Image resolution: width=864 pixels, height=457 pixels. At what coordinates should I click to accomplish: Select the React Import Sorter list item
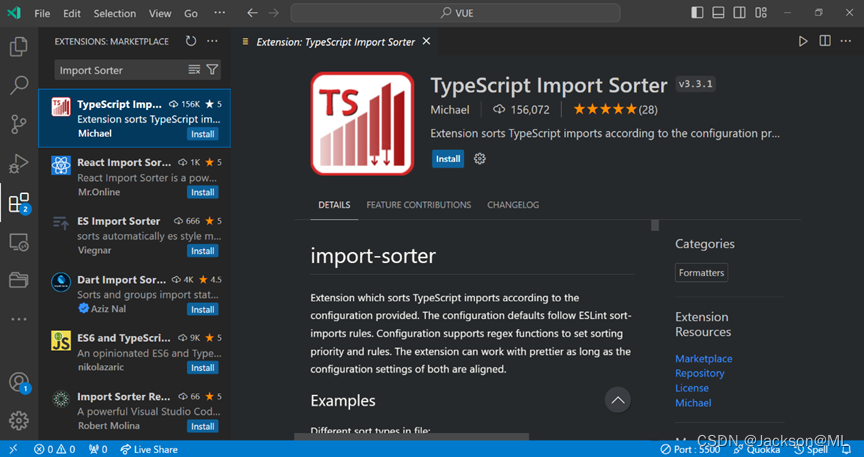tap(134, 177)
